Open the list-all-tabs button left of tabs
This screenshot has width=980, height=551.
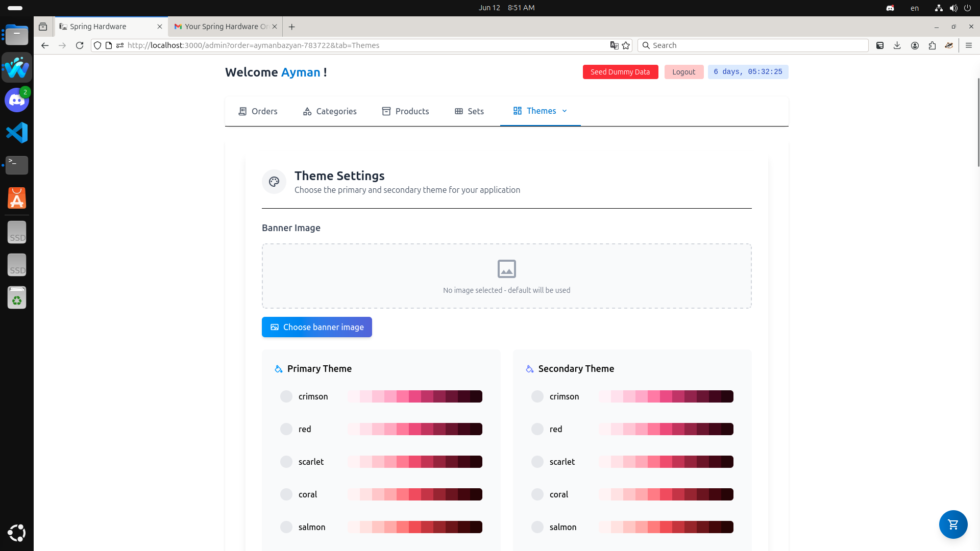coord(43,27)
